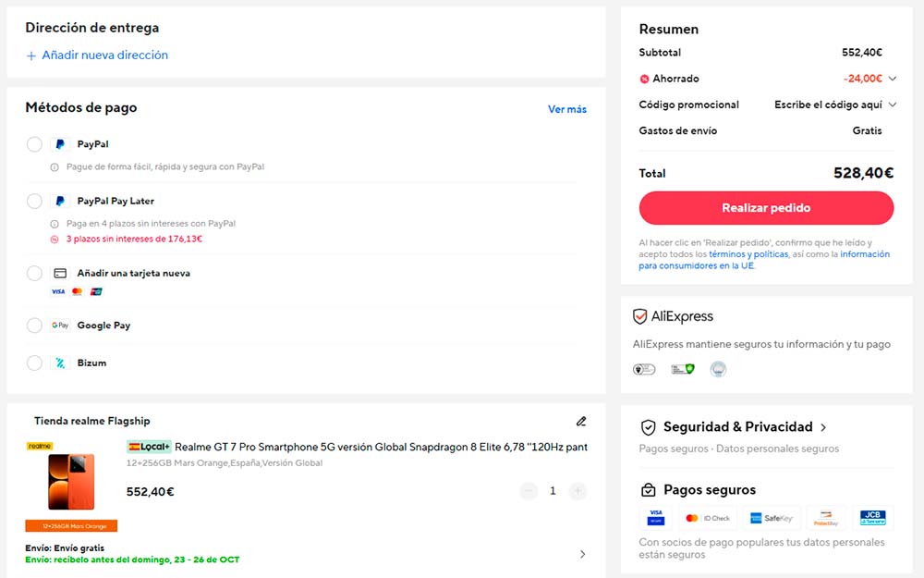Click the SafeKey badge
The width and height of the screenshot is (924, 578).
coord(774,518)
